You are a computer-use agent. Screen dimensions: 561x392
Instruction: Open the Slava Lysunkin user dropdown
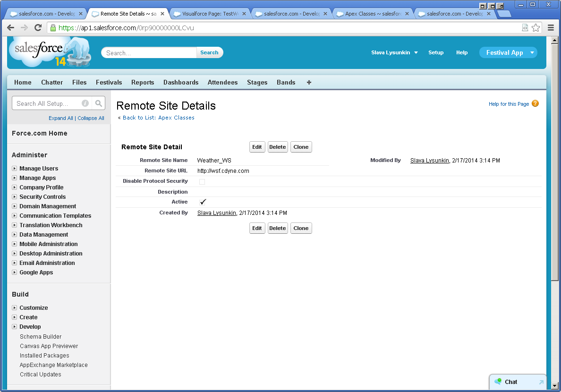click(394, 52)
